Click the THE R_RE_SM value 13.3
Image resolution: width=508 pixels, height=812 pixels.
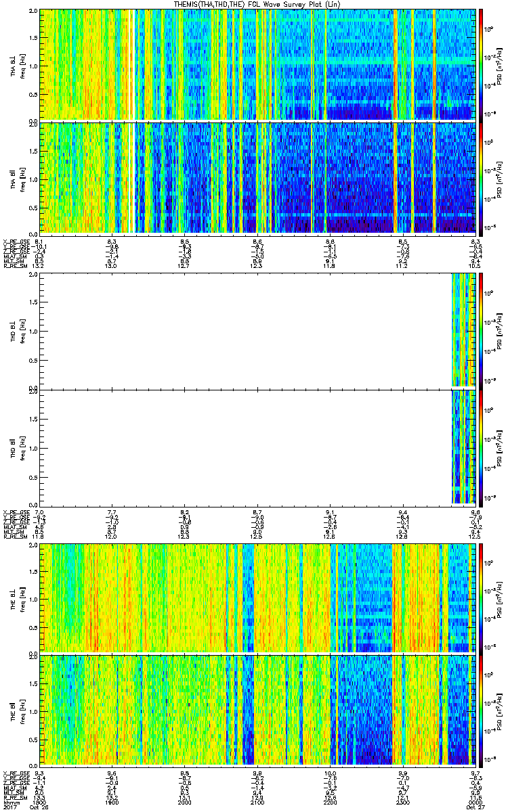point(39,798)
